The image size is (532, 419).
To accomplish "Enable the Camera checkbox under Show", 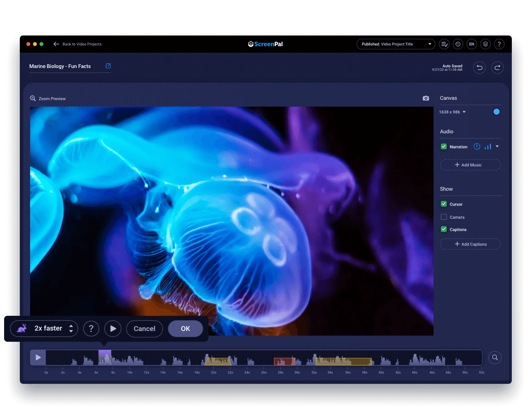I will coord(444,217).
